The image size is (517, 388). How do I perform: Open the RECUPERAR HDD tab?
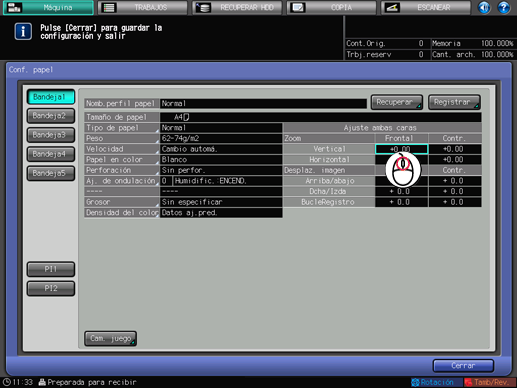(237, 8)
